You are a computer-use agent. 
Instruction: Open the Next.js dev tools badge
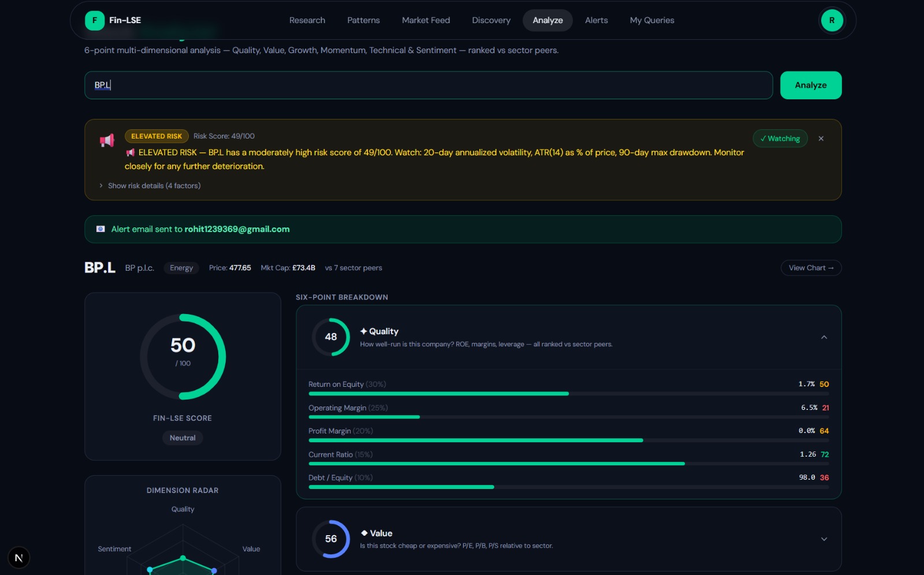tap(18, 558)
